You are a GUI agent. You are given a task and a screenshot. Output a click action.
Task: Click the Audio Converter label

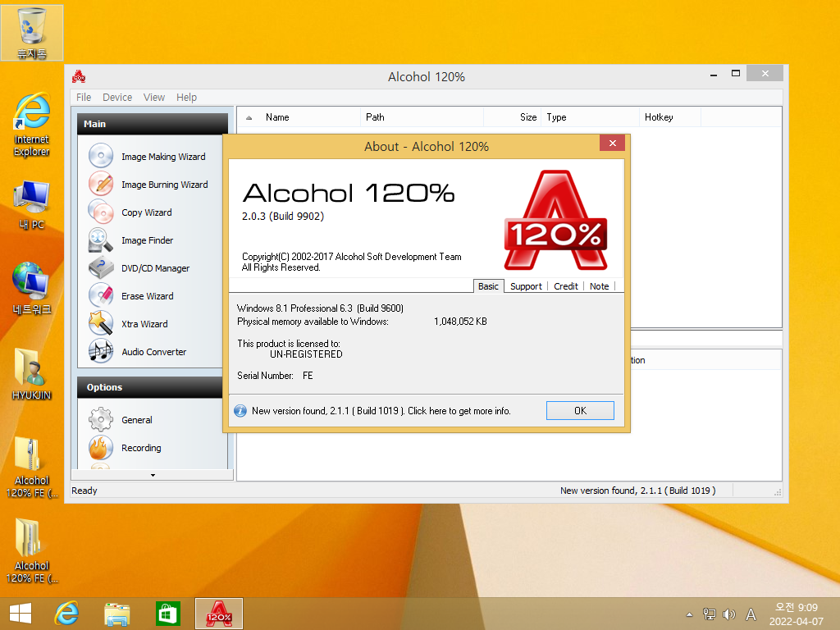point(153,351)
